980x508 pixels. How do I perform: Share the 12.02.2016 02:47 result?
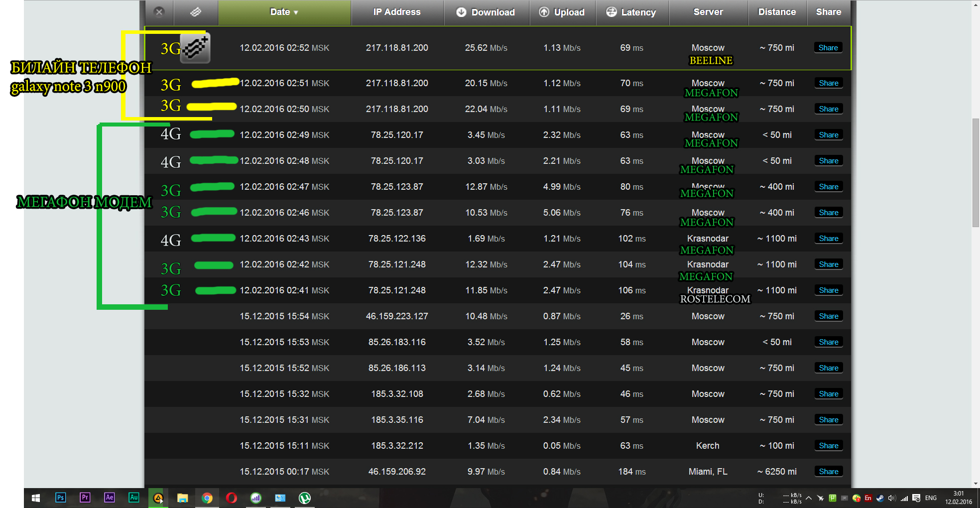[x=829, y=187]
